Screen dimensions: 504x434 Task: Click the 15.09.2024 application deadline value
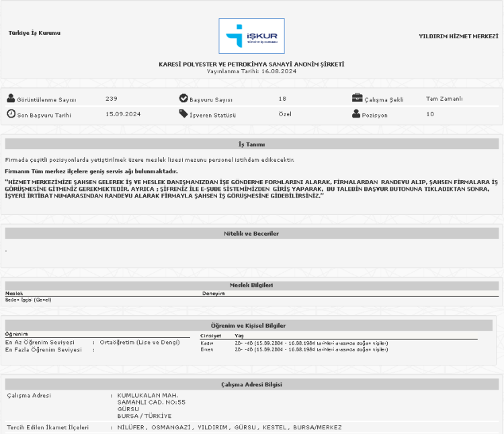tap(123, 114)
